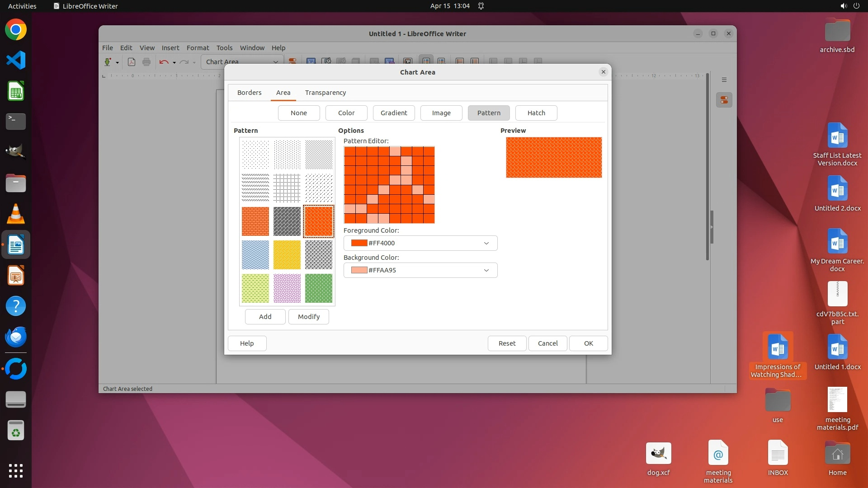Choose the yellow pattern swatch
The height and width of the screenshot is (488, 868).
click(287, 255)
